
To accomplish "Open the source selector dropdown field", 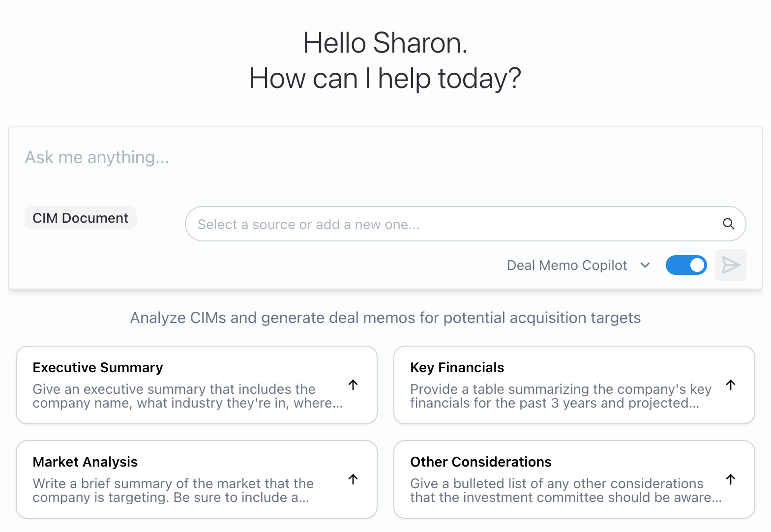I will pyautogui.click(x=443, y=224).
